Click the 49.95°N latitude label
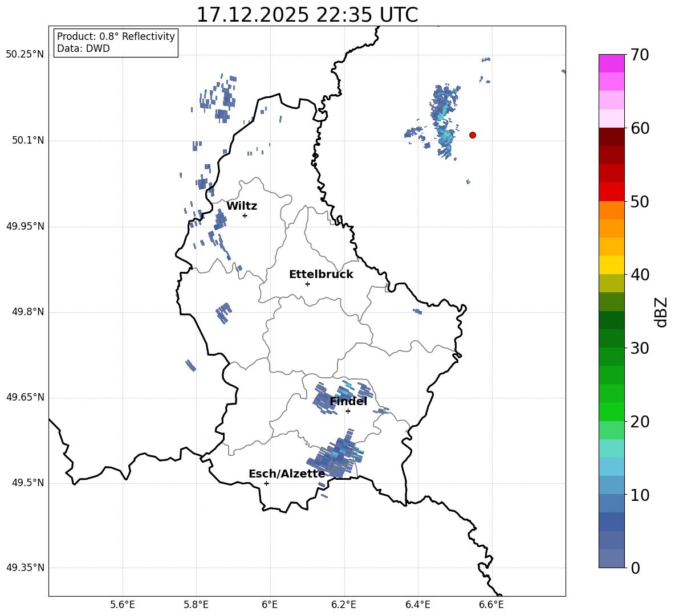675x616 pixels. coord(25,226)
